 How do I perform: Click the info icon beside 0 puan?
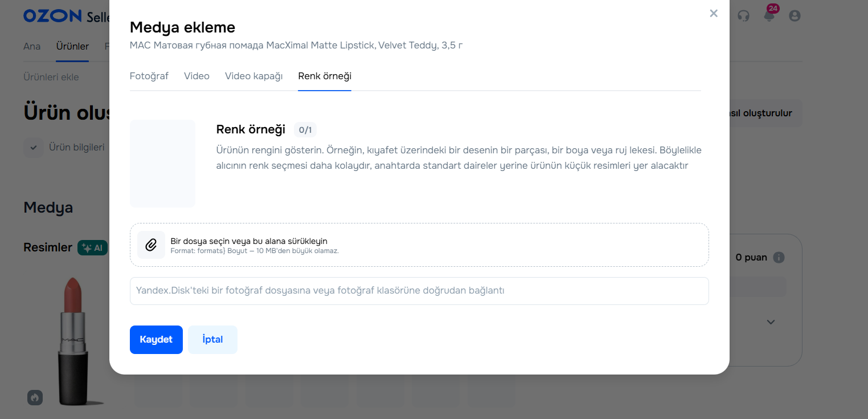point(779,258)
